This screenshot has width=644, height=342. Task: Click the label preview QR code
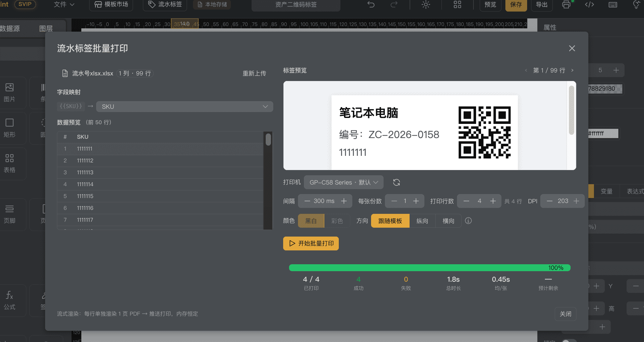click(484, 132)
